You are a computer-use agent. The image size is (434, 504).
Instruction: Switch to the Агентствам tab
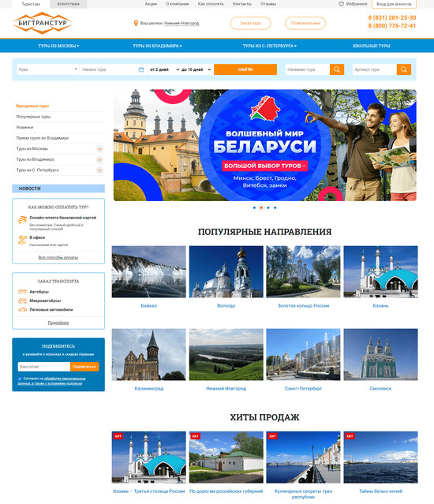click(x=68, y=4)
